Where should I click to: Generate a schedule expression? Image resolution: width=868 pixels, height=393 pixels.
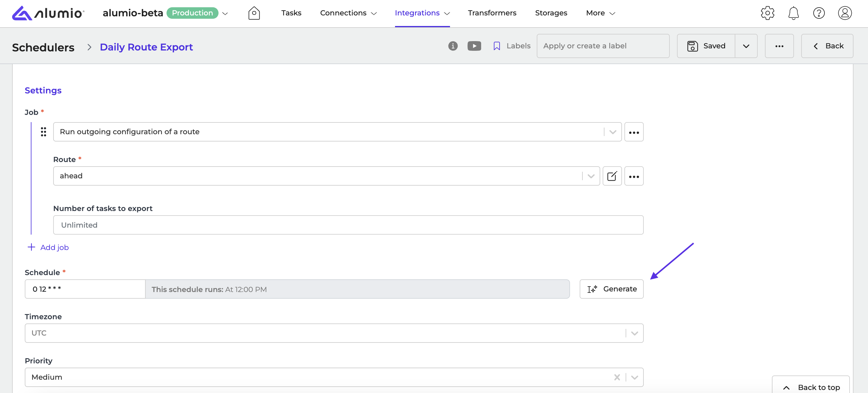pyautogui.click(x=611, y=289)
